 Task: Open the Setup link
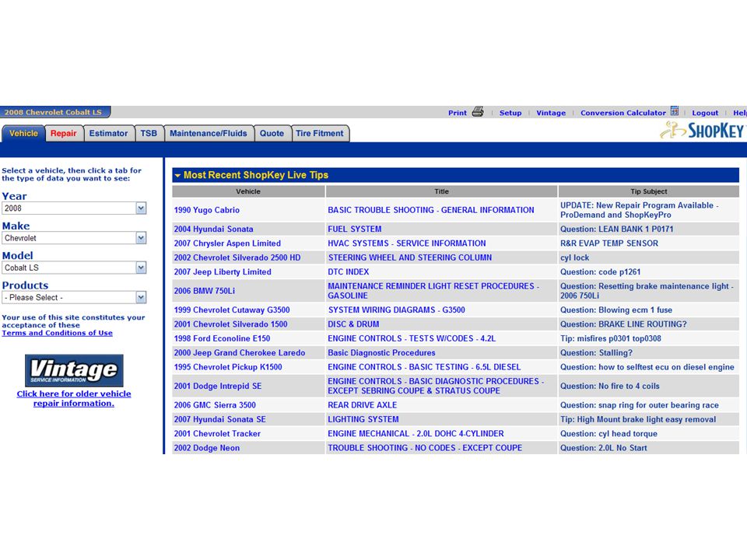pyautogui.click(x=510, y=113)
